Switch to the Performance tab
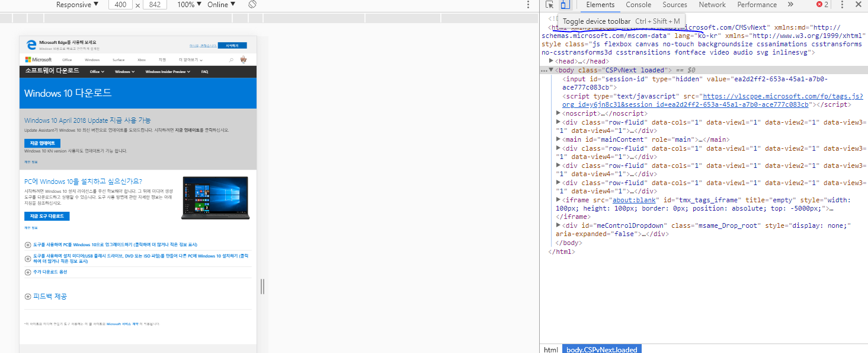 pyautogui.click(x=757, y=5)
